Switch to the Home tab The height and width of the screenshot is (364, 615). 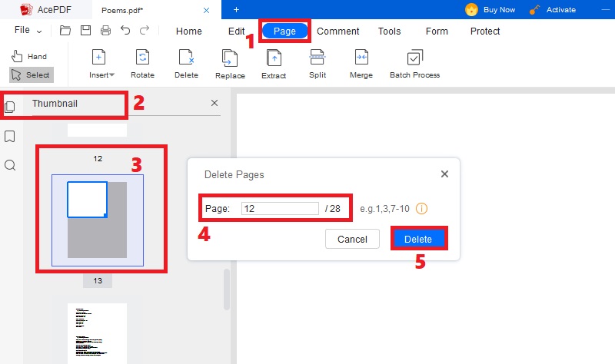(x=188, y=31)
